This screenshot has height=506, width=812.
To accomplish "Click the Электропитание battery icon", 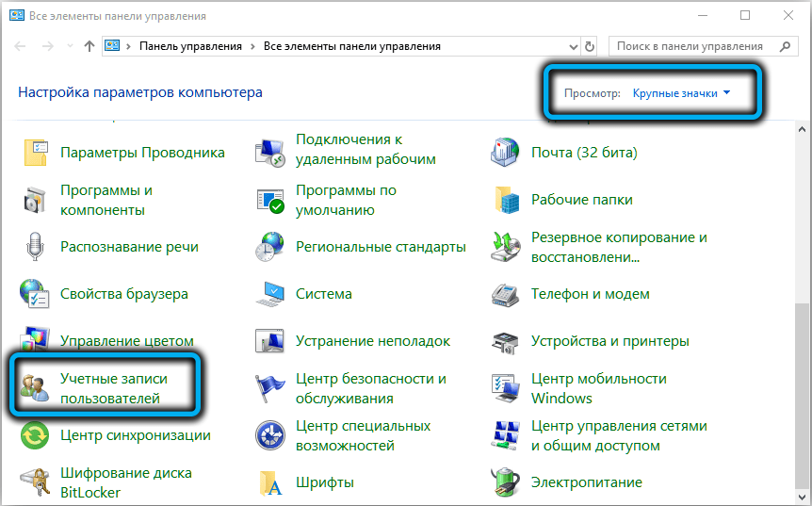I will (506, 482).
